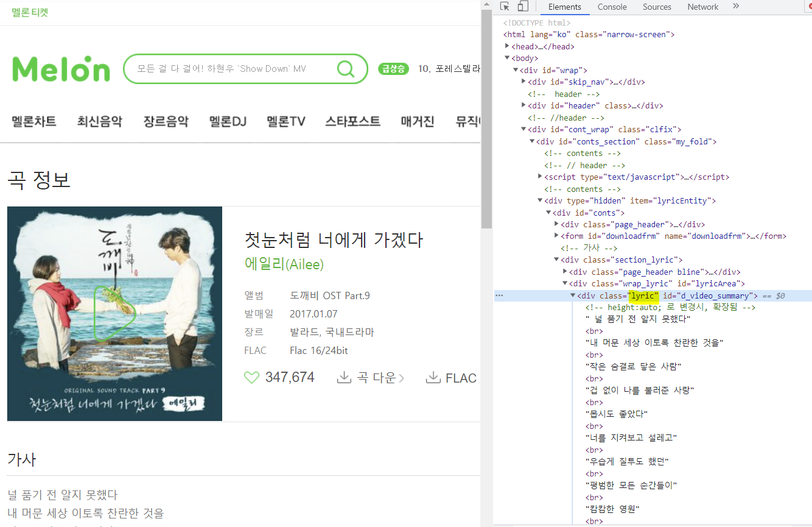Open the 스타포스트 menu
Viewport: 812px width, 527px height.
pos(353,121)
